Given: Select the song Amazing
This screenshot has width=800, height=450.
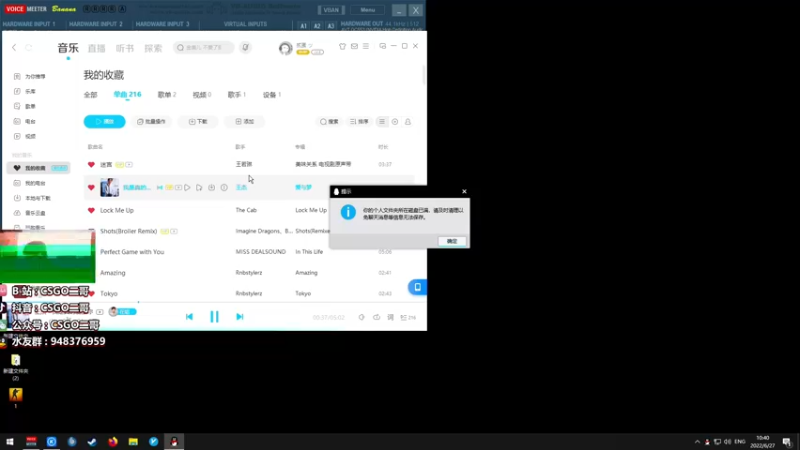Looking at the screenshot, I should (113, 272).
